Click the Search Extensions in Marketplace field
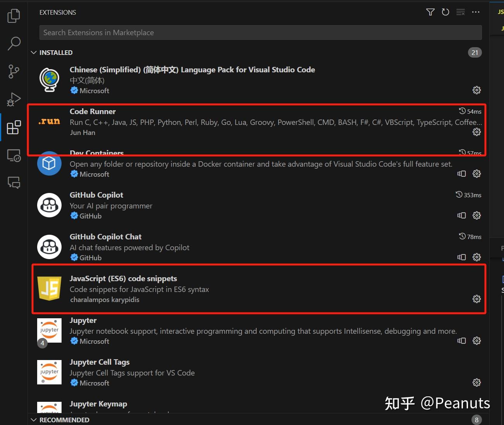The width and height of the screenshot is (504, 425). coord(260,32)
